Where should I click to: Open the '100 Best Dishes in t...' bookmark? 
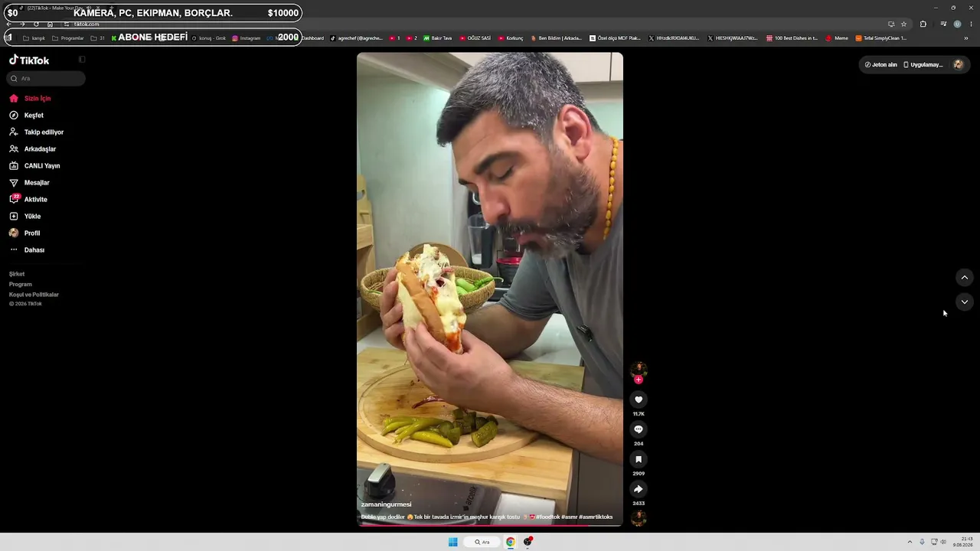click(792, 38)
